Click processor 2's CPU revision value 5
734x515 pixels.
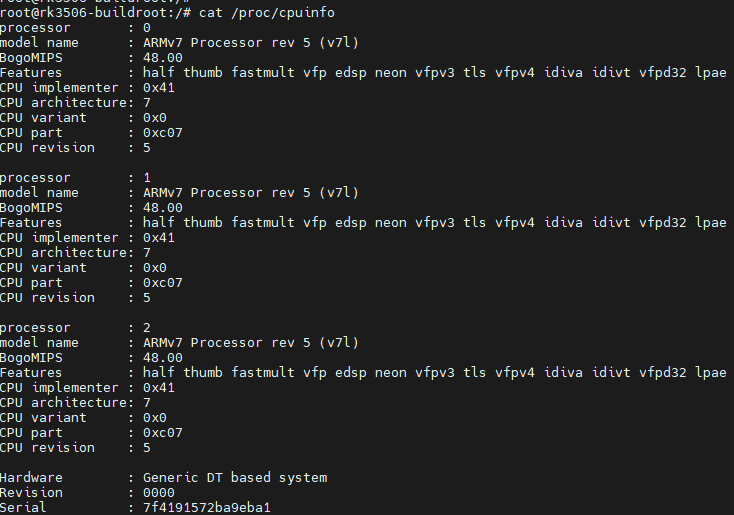click(147, 447)
